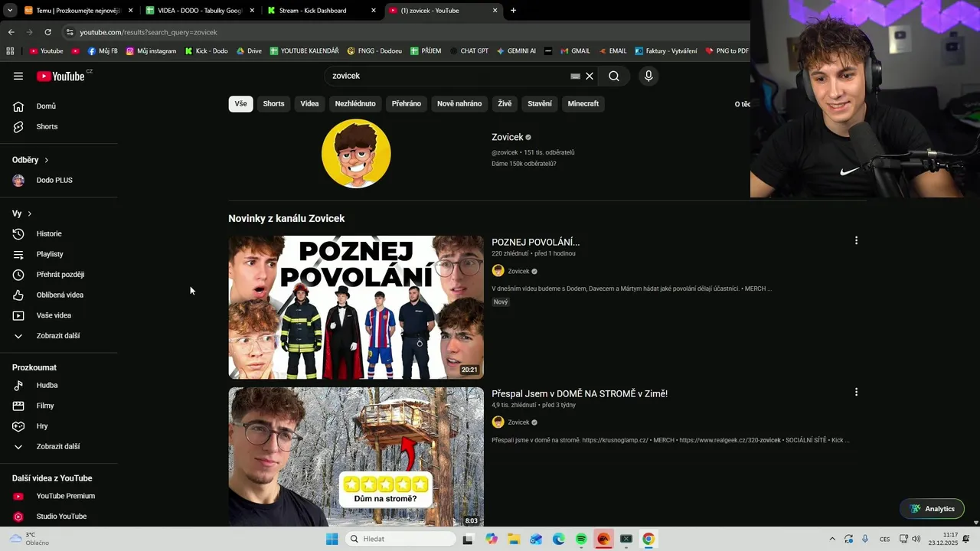Click the taskbar Hledat search box
This screenshot has width=980, height=551.
point(401,539)
